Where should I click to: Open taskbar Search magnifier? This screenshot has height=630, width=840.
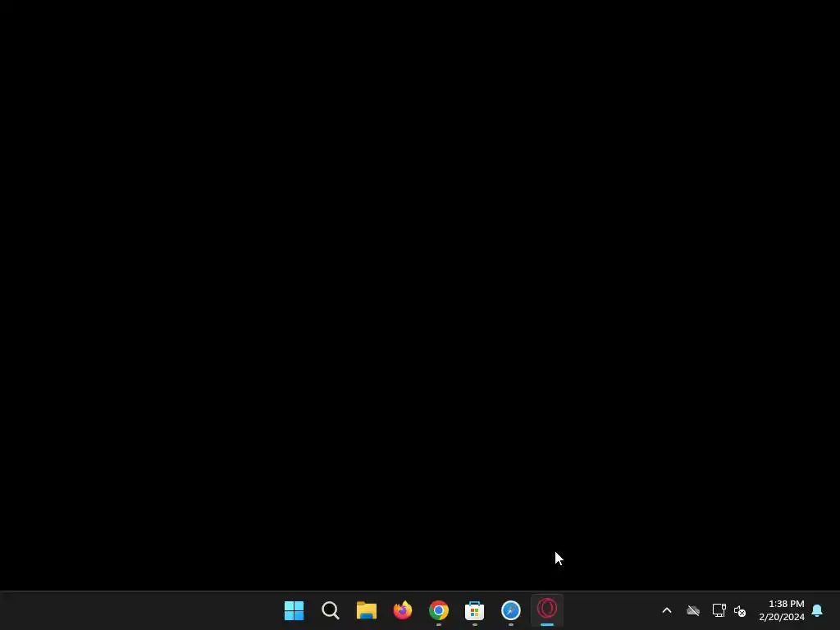330,610
